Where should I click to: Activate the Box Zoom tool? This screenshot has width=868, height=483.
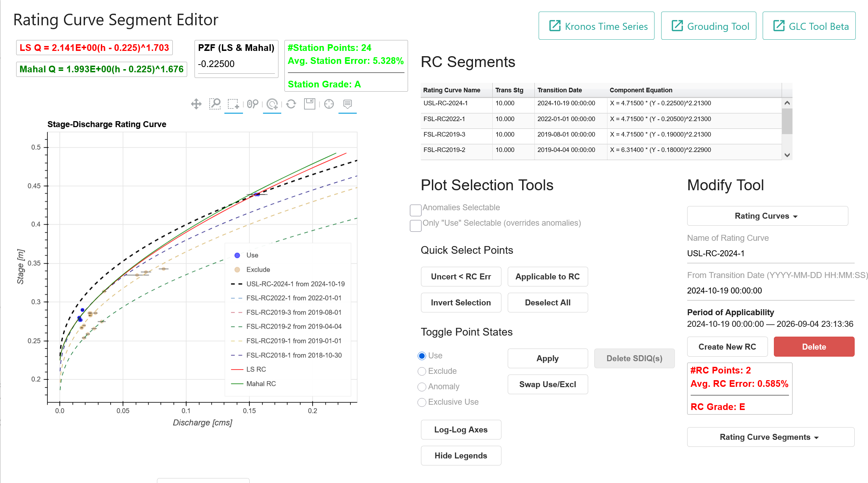215,104
